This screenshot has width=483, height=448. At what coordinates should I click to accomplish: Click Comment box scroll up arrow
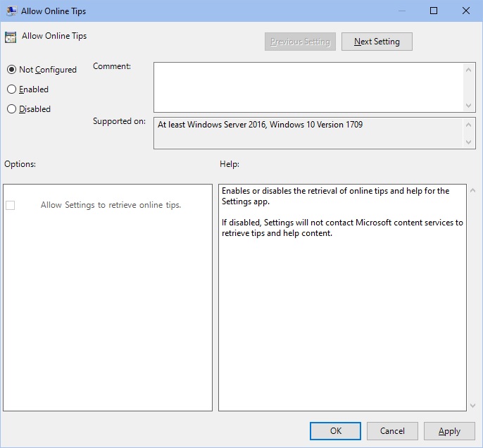468,70
